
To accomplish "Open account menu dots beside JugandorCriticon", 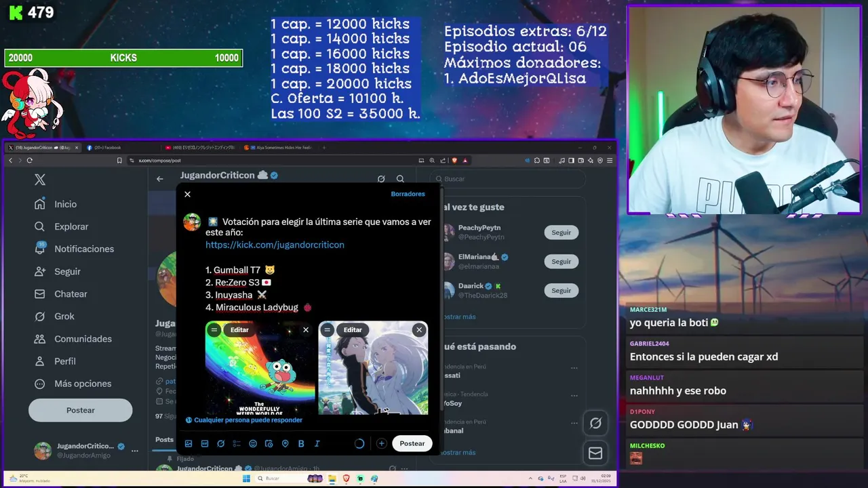I will [135, 451].
